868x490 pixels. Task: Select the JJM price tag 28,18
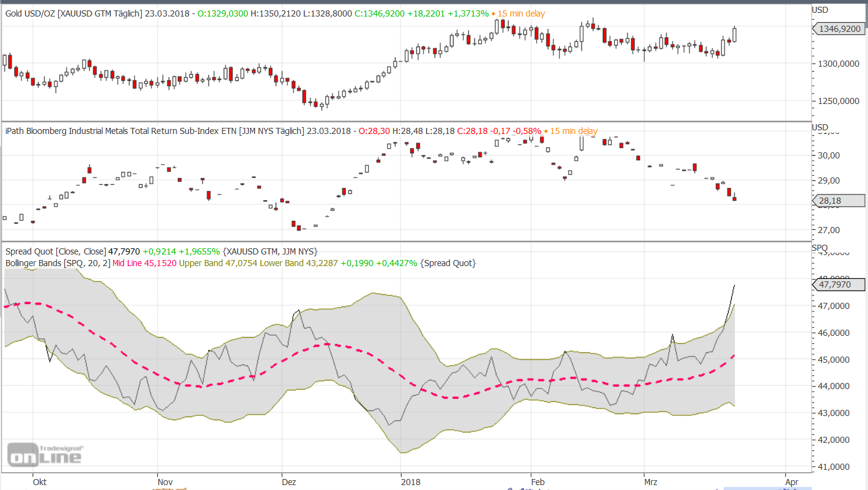click(x=840, y=201)
